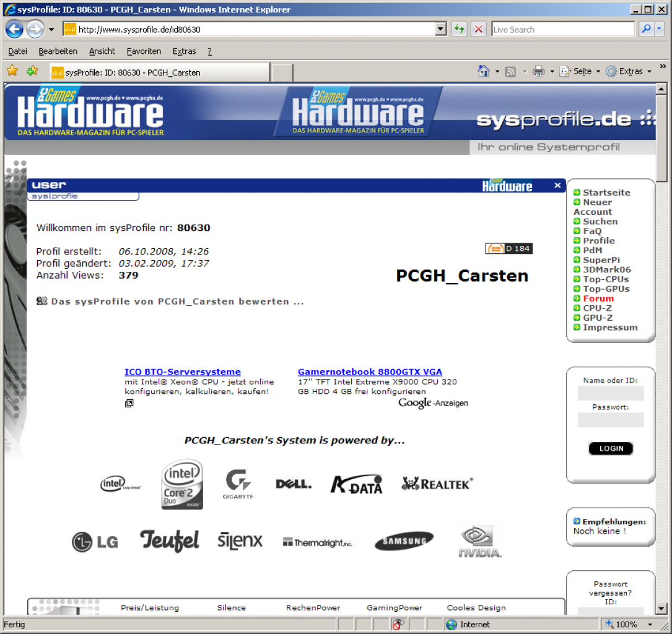Open Favorites Center star icon
This screenshot has width=672, height=634.
click(12, 71)
